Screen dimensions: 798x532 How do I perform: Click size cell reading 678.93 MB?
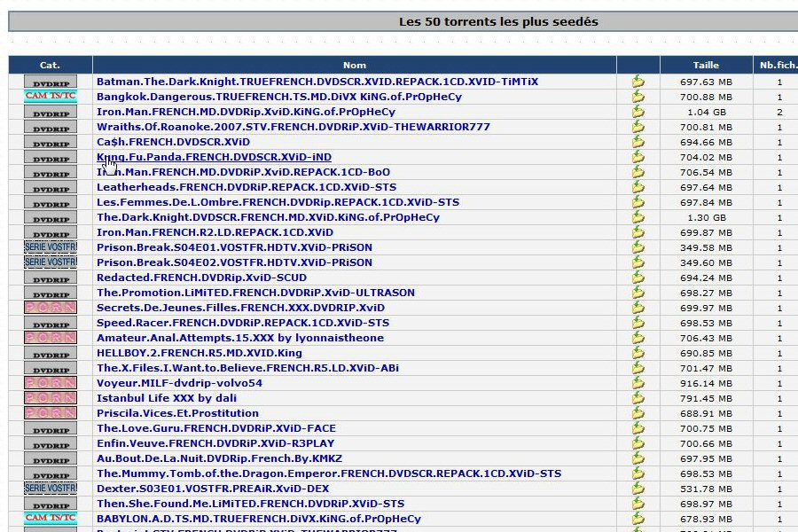(x=707, y=519)
